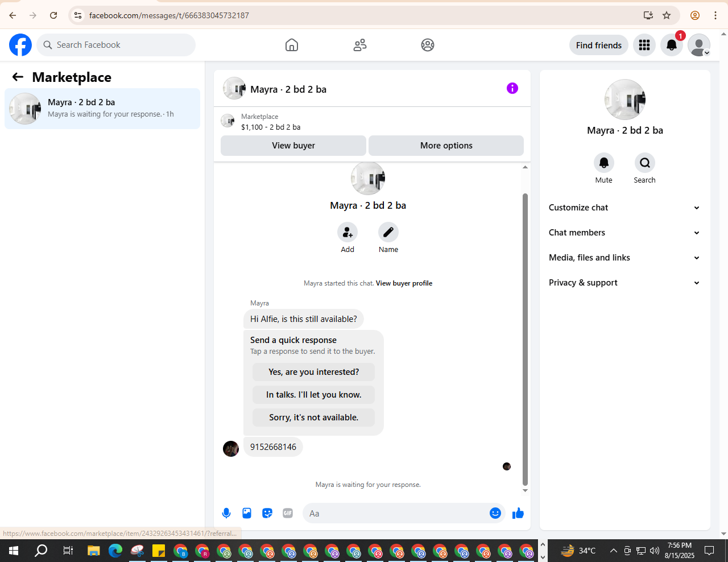Open Microsoft Edge from the taskbar
The image size is (728, 562).
[x=115, y=551]
